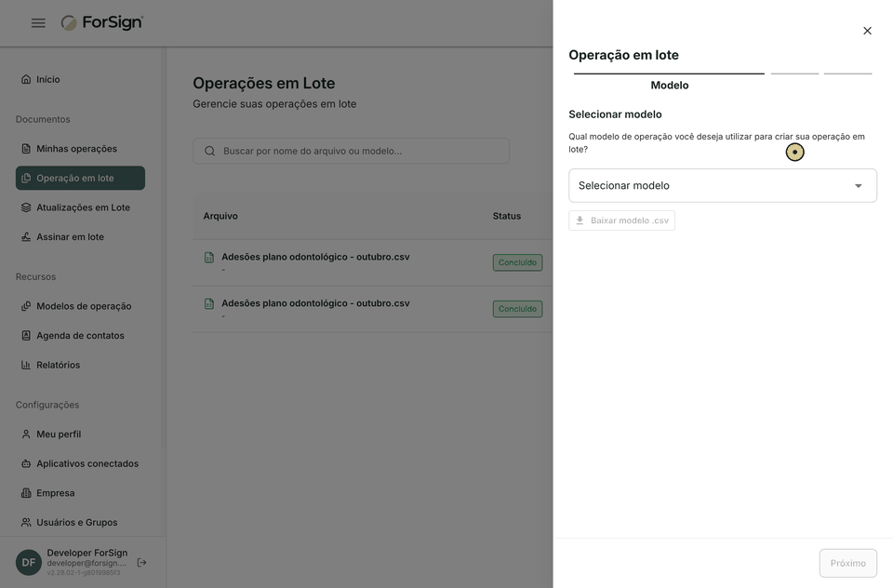This screenshot has height=588, width=893.
Task: Click the first Adesões csv file icon
Action: coord(209,258)
